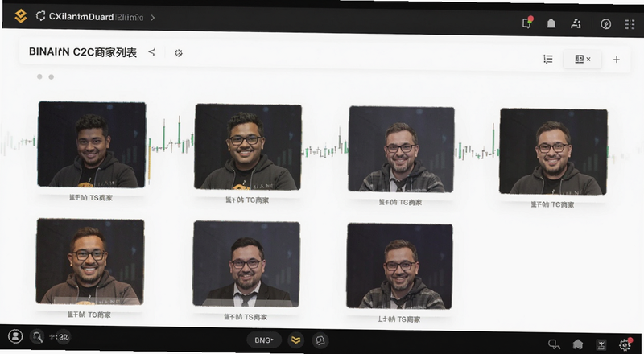Close the panel tab using its X
644x354 pixels.
588,60
